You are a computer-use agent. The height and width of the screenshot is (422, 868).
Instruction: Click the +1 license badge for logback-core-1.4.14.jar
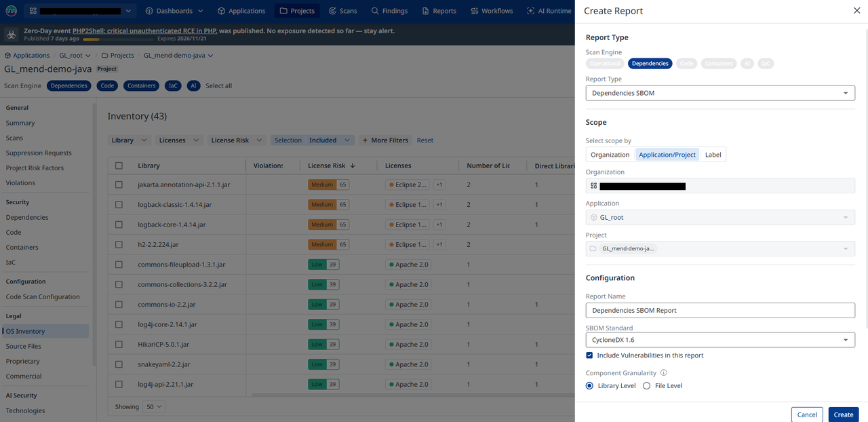[439, 225]
